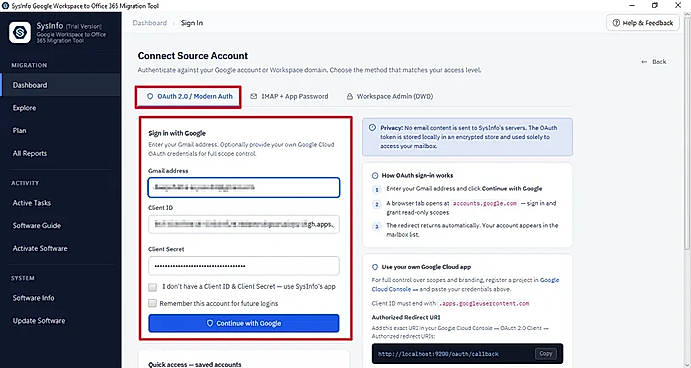Click the privacy info icon in blue banner
Viewport: 691px width, 368px height.
(x=372, y=128)
